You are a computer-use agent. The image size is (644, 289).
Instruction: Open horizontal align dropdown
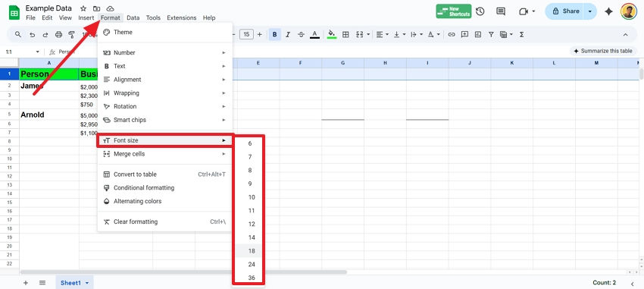pyautogui.click(x=383, y=35)
